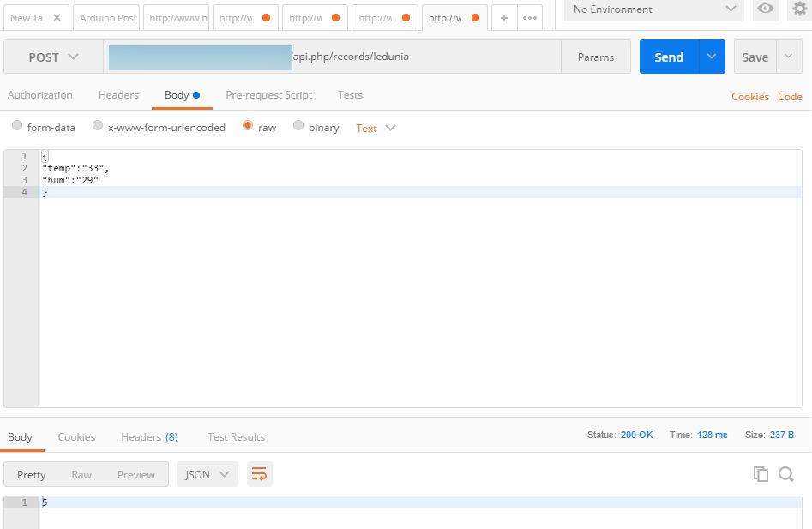Click the 237 B size value
The height and width of the screenshot is (529, 812).
781,435
